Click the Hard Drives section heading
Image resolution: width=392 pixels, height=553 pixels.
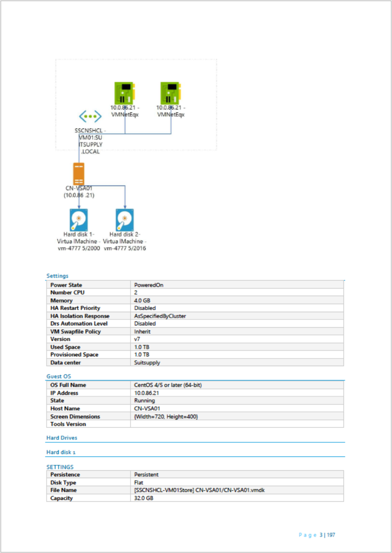coord(62,437)
